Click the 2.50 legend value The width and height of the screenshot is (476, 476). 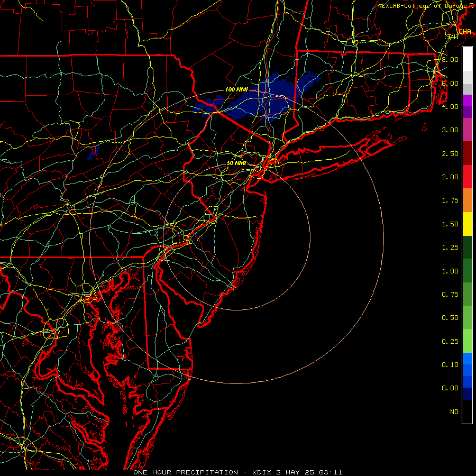tap(450, 153)
